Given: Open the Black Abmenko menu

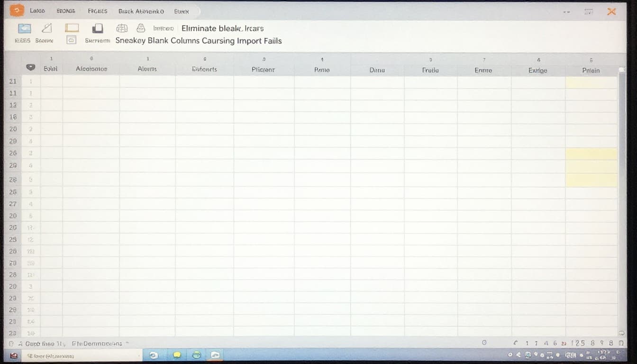Looking at the screenshot, I should pyautogui.click(x=141, y=11).
